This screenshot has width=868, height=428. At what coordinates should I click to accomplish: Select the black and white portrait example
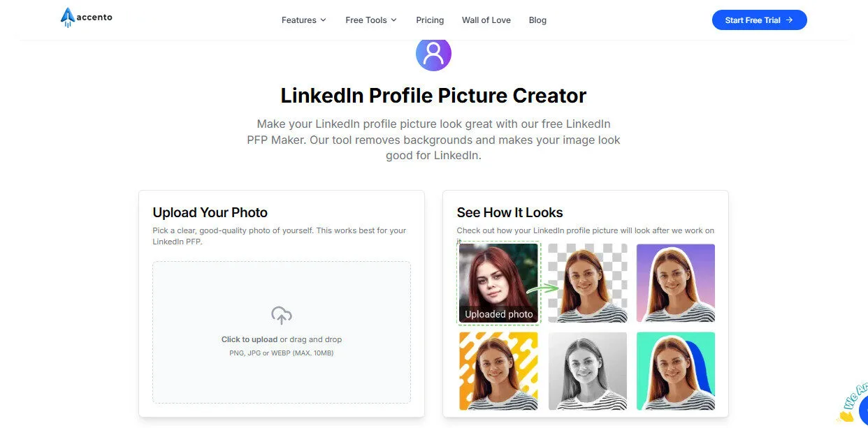pos(588,371)
